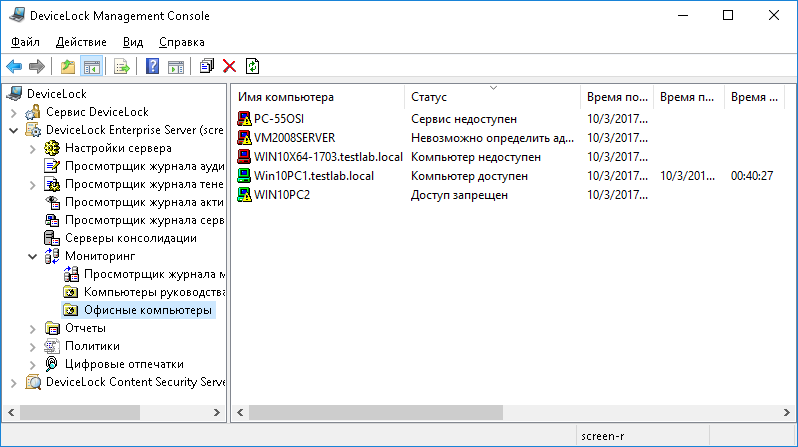Expand the Политики tree node
The width and height of the screenshot is (798, 447).
tap(33, 346)
